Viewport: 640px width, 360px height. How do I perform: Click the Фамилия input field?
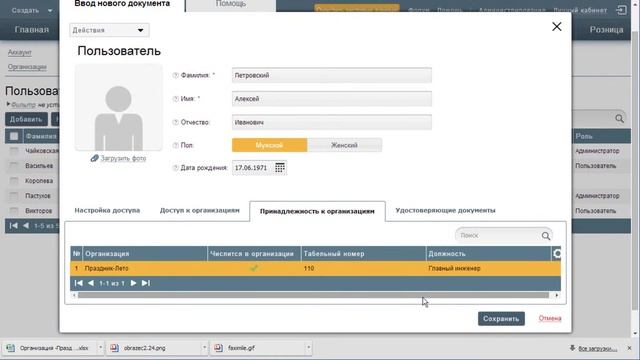tap(331, 75)
